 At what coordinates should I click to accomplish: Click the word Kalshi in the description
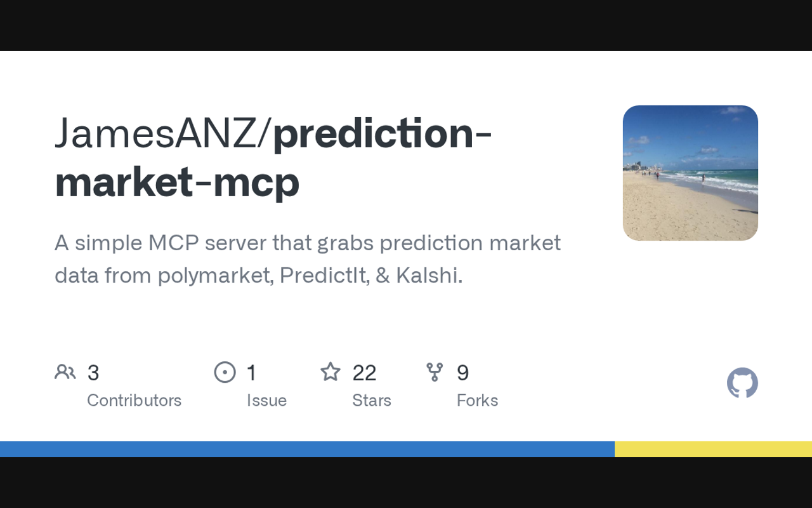pos(428,276)
